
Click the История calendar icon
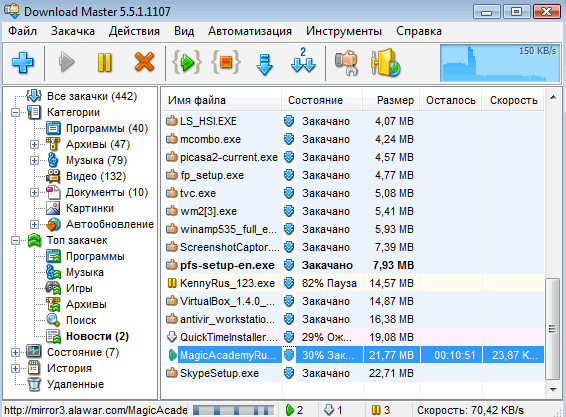pos(34,368)
